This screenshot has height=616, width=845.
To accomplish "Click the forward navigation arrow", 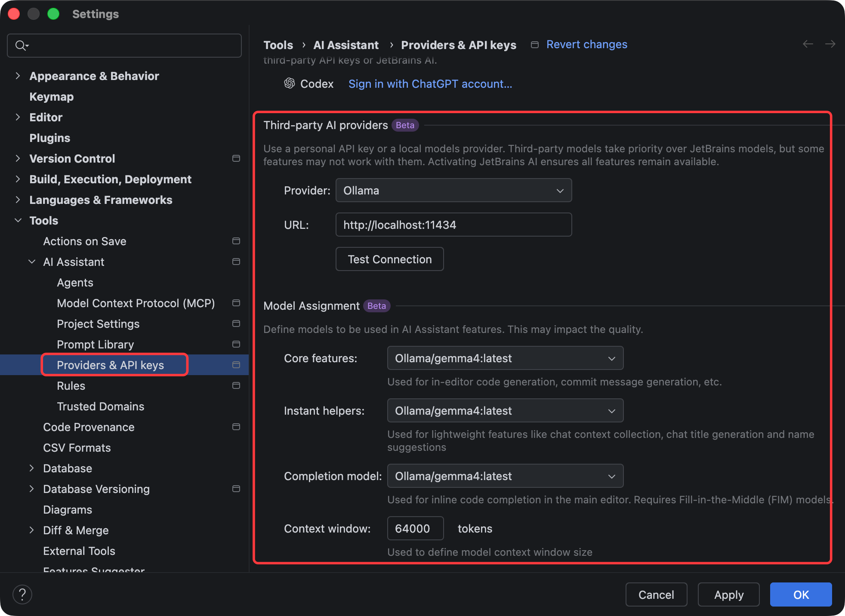I will [x=830, y=44].
